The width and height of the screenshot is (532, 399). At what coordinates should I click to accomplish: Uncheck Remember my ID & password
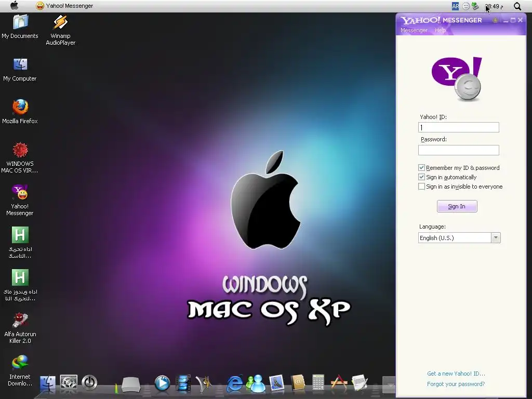[421, 168]
